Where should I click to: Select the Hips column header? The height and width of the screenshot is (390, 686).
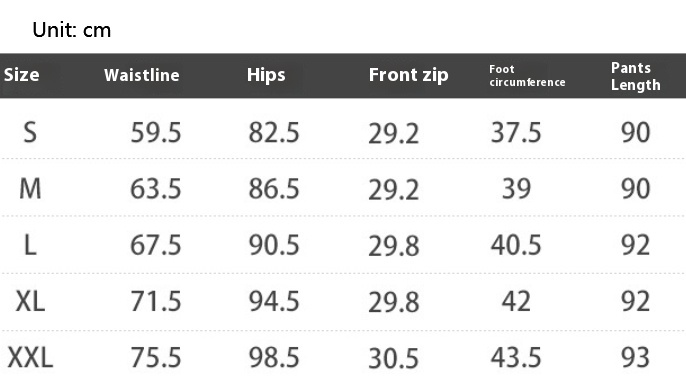click(x=266, y=75)
